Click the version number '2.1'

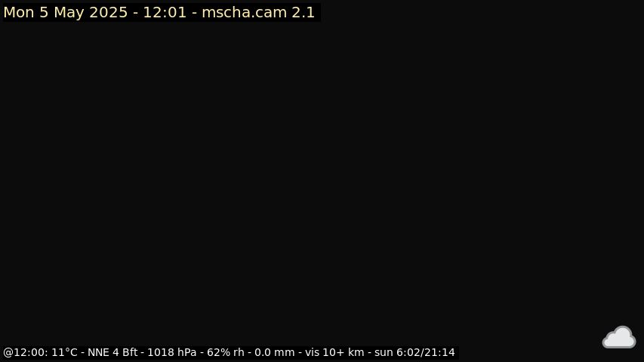click(303, 12)
